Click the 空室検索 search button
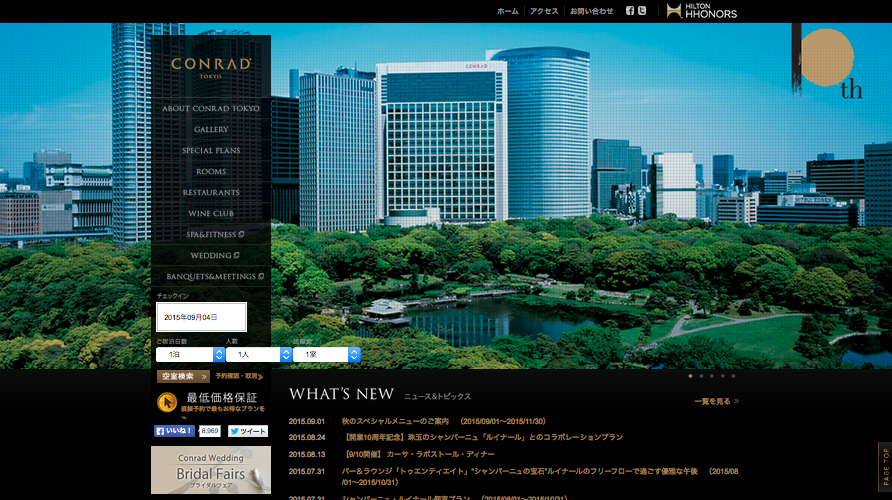This screenshot has height=500, width=892. coord(183,377)
